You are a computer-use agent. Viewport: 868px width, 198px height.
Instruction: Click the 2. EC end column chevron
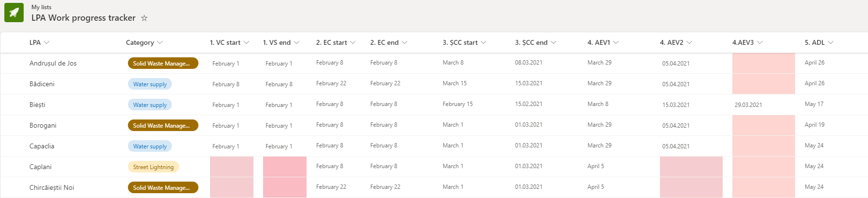[x=405, y=42]
